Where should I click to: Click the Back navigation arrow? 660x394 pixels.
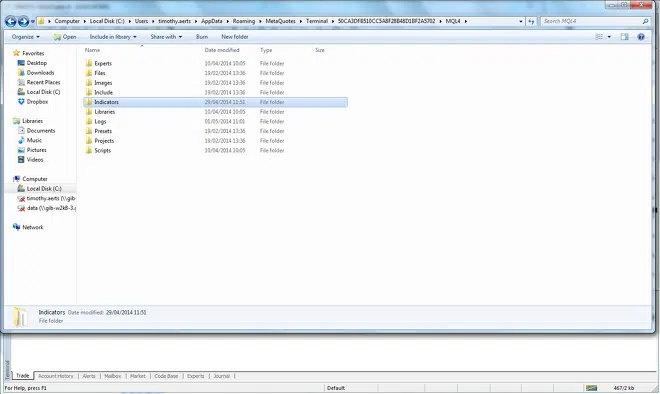pyautogui.click(x=11, y=21)
